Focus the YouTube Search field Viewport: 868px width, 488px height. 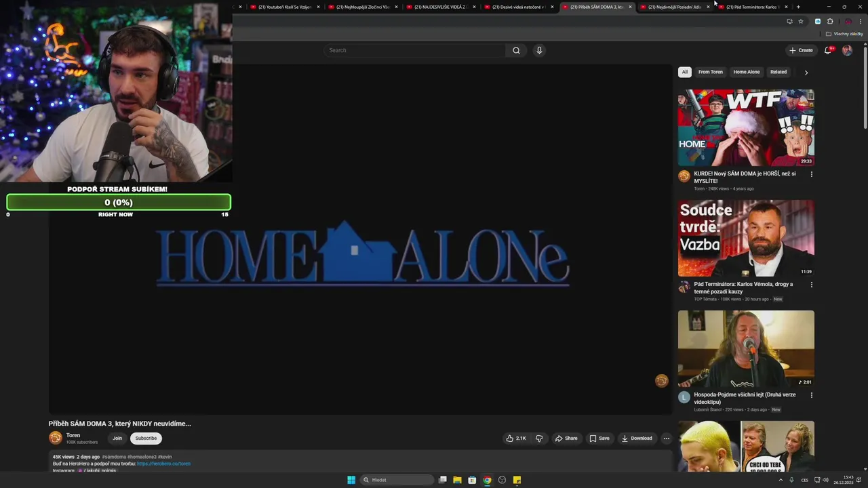coord(415,50)
